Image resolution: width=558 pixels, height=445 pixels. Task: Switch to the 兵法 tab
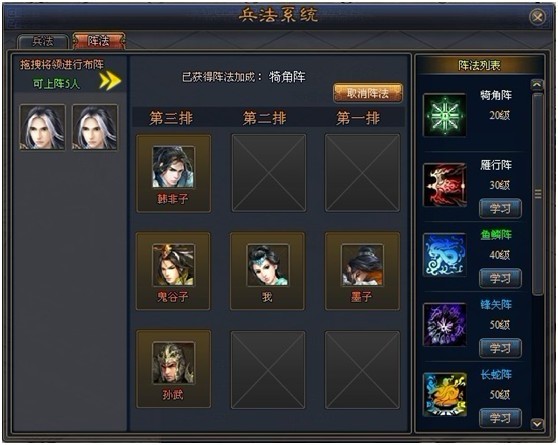(43, 41)
